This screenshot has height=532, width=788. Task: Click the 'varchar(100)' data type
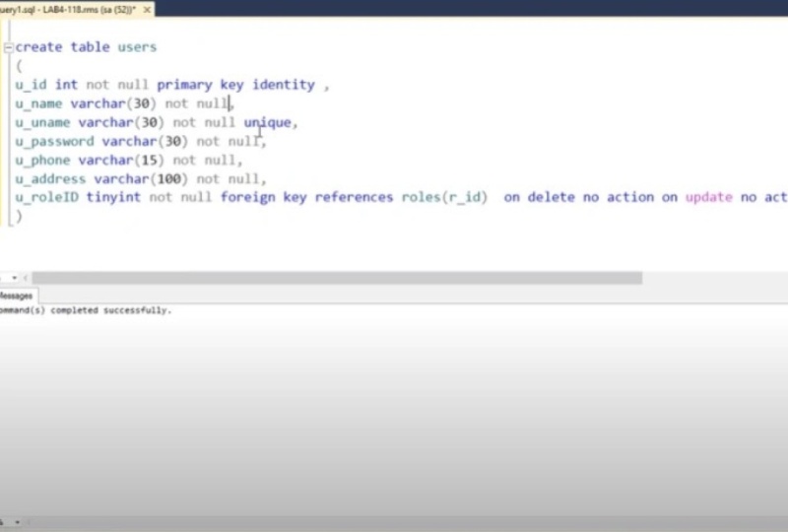(141, 179)
